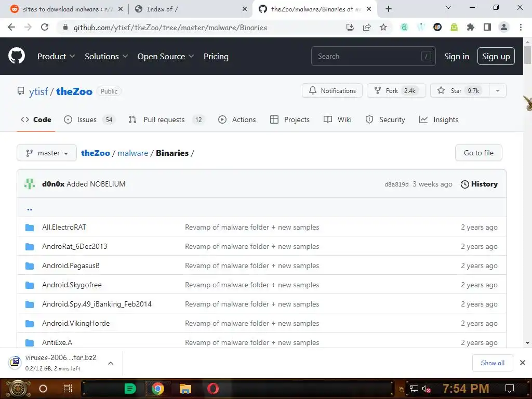Image resolution: width=532 pixels, height=399 pixels.
Task: View commit History
Action: pos(479,184)
